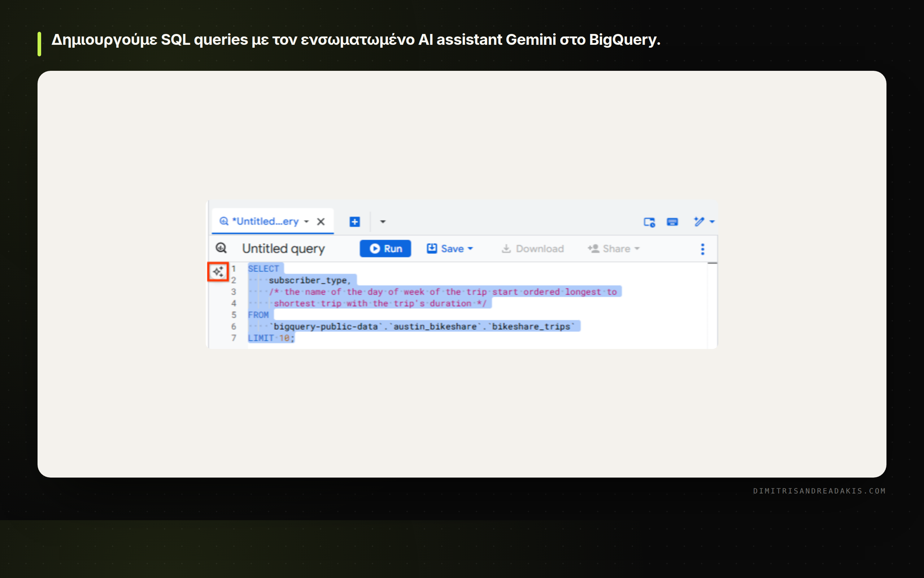Click the Gemini pencil tools icon
This screenshot has width=924, height=578.
[699, 222]
